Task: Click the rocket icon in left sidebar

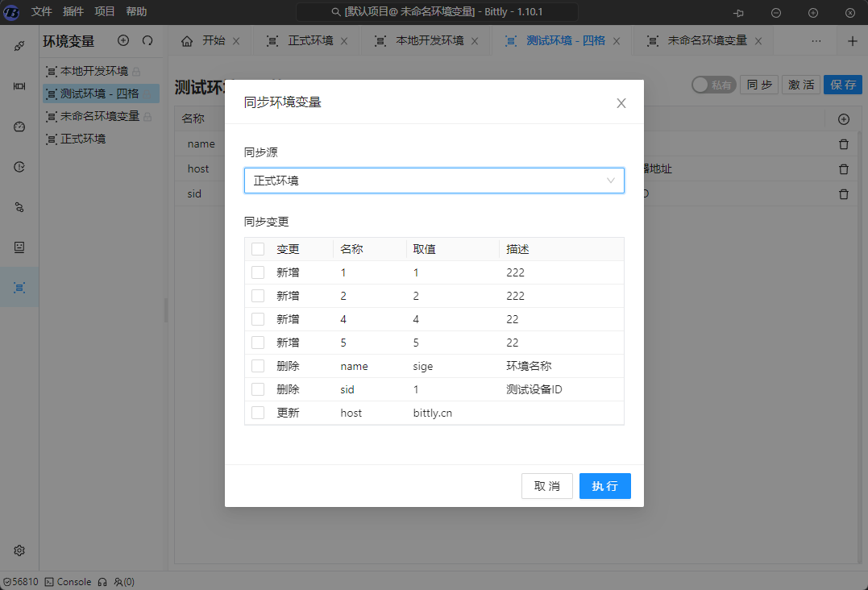Action: [x=19, y=45]
